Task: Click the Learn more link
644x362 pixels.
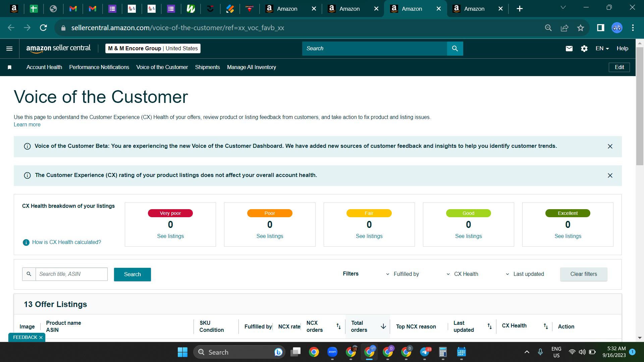Action: click(x=27, y=125)
